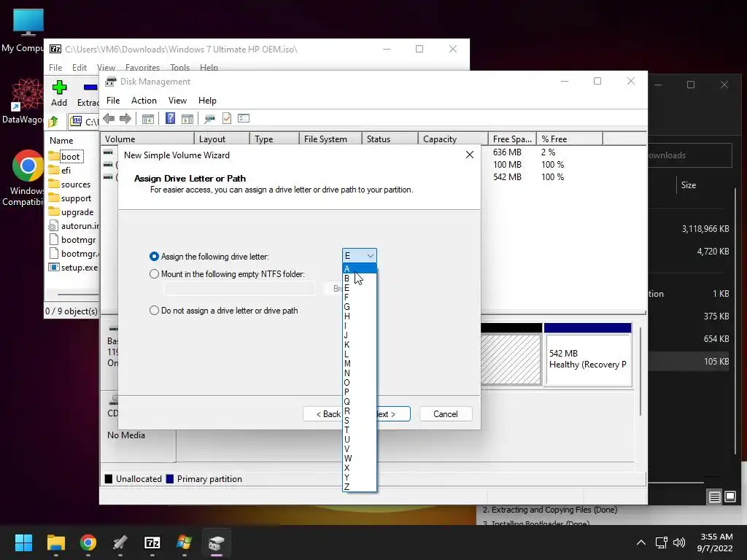This screenshot has height=560, width=747.
Task: Switch to large icons view in Explorer window
Action: (730, 497)
